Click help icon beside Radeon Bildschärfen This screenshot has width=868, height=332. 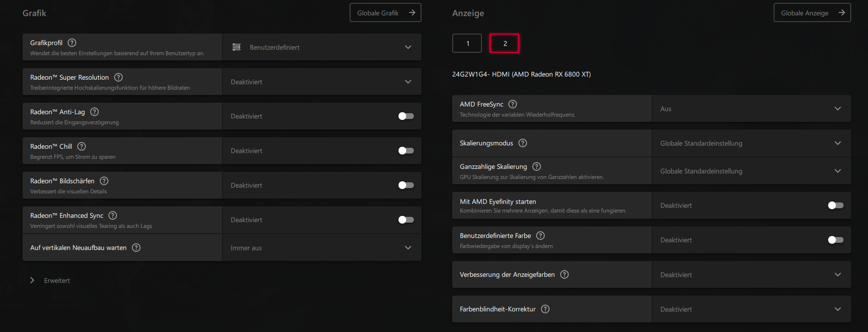(x=104, y=181)
